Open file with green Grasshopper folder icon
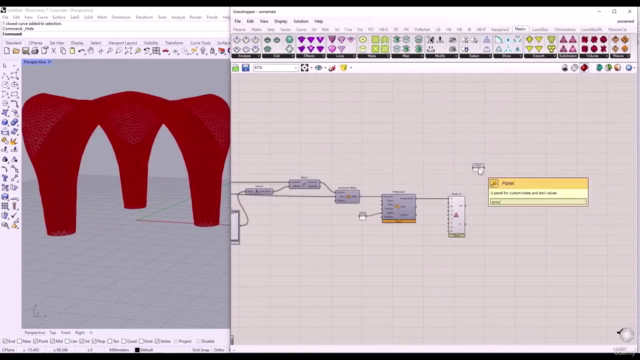640x360 pixels. 236,68
